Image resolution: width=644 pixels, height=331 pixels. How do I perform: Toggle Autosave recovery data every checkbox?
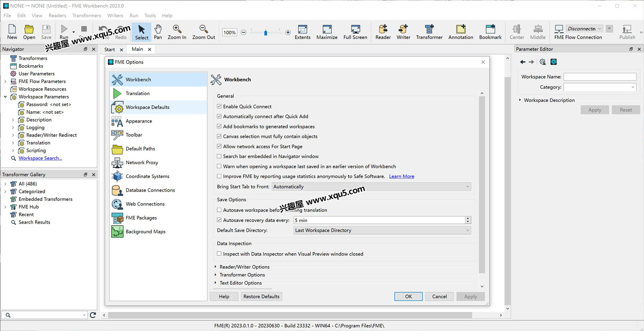point(219,220)
